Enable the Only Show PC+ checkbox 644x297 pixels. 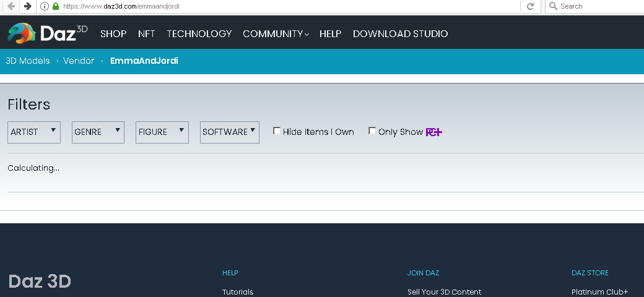372,131
